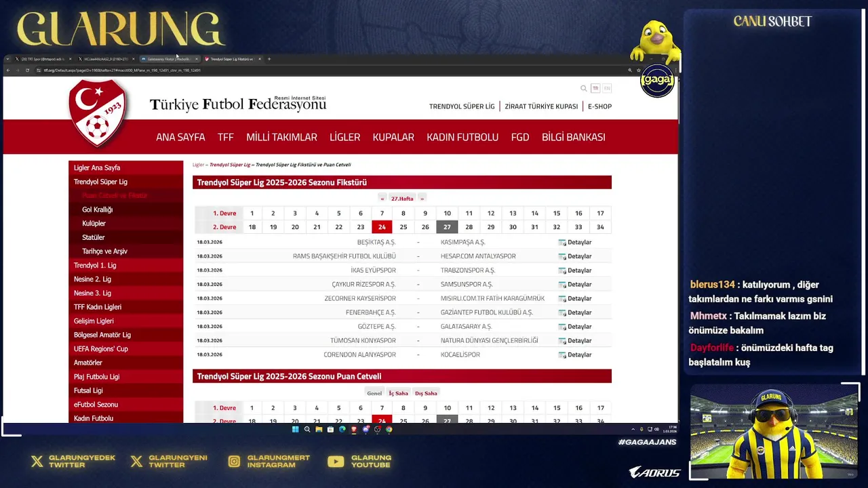Open Windows Start menu on taskbar

tap(295, 429)
